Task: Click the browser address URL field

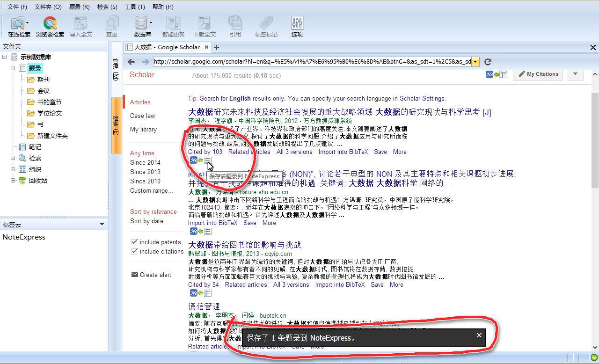Action: (312, 62)
